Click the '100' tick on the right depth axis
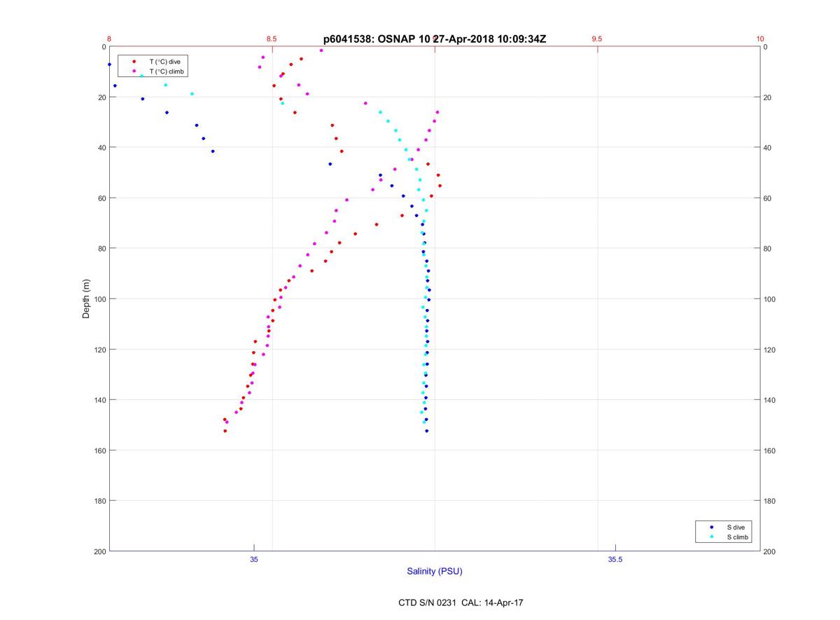This screenshot has width=840, height=620. pyautogui.click(x=770, y=299)
